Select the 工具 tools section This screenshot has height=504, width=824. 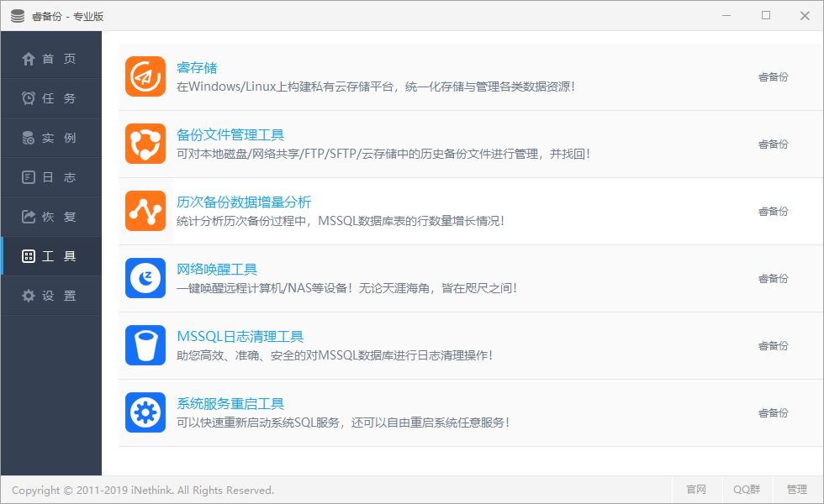point(51,256)
